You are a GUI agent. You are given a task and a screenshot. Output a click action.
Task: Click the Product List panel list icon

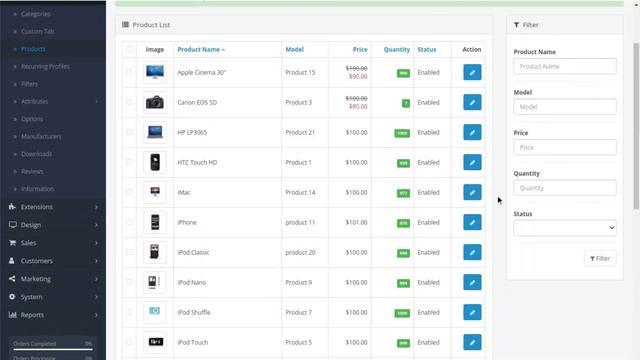coord(125,25)
